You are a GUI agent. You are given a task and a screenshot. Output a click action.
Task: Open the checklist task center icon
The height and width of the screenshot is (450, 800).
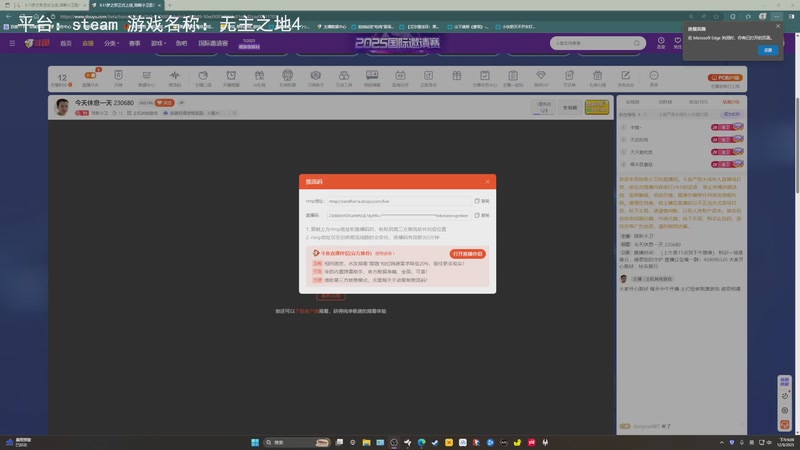[485, 76]
